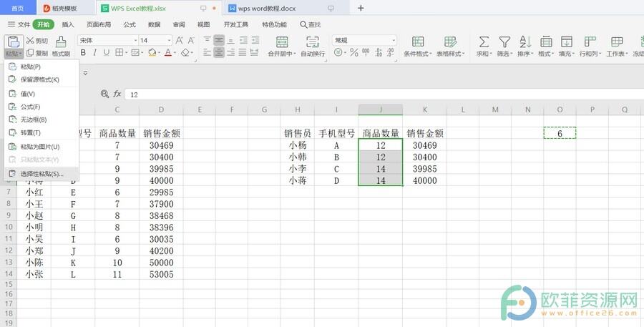Image resolution: width=644 pixels, height=327 pixels.
Task: Decrease font size with smaller A icon
Action: [191, 40]
